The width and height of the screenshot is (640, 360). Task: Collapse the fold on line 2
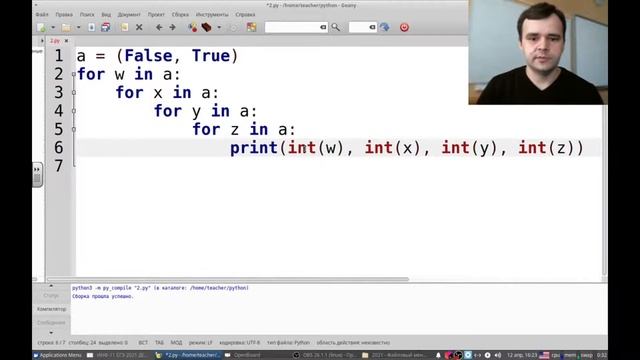point(73,74)
